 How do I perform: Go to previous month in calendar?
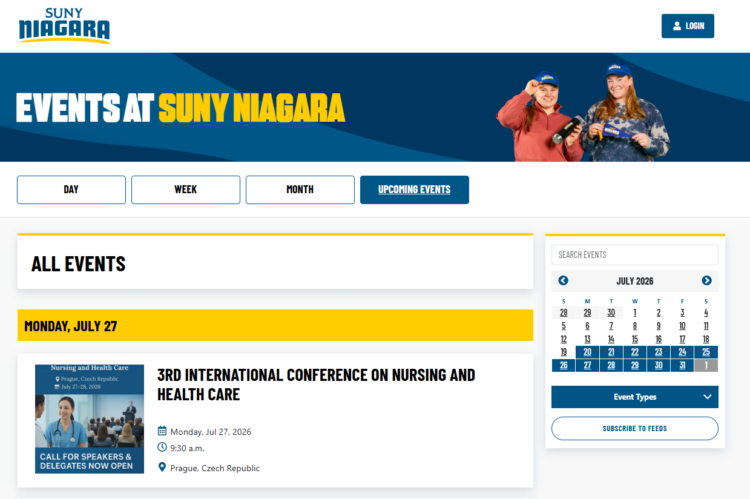[x=563, y=280]
